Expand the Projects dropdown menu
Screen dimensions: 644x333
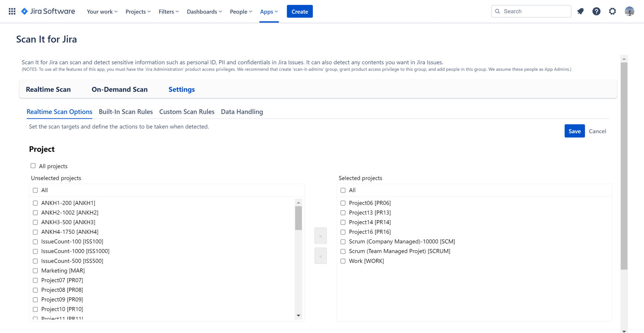(x=138, y=11)
